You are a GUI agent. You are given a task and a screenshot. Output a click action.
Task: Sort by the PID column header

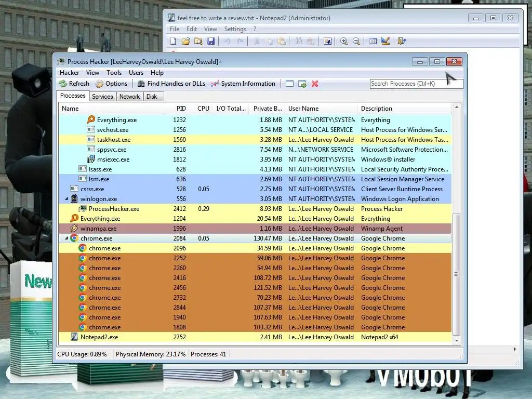click(x=177, y=109)
